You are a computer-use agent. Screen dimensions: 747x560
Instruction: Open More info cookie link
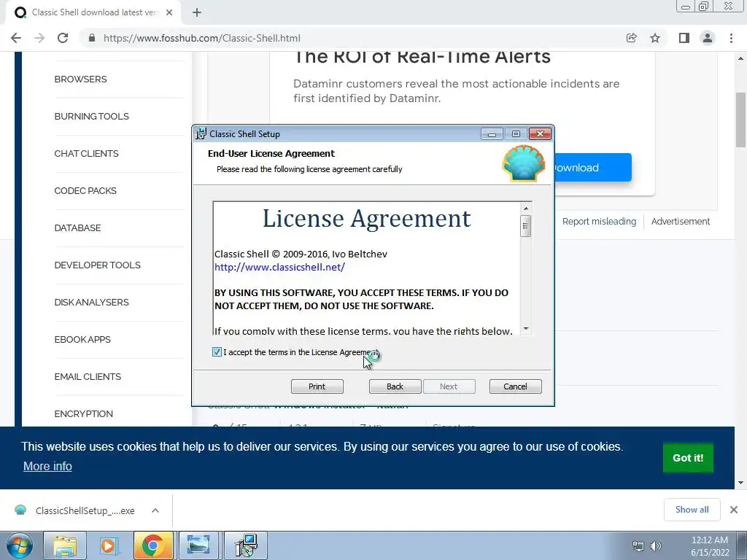(x=47, y=466)
